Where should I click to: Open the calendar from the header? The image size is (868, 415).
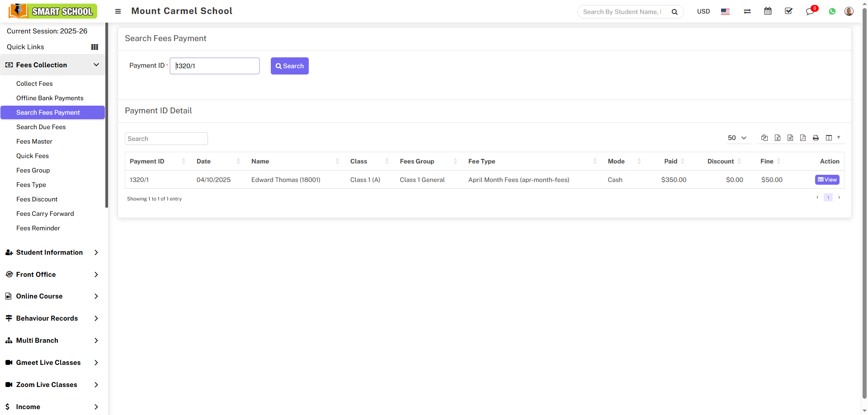tap(768, 11)
